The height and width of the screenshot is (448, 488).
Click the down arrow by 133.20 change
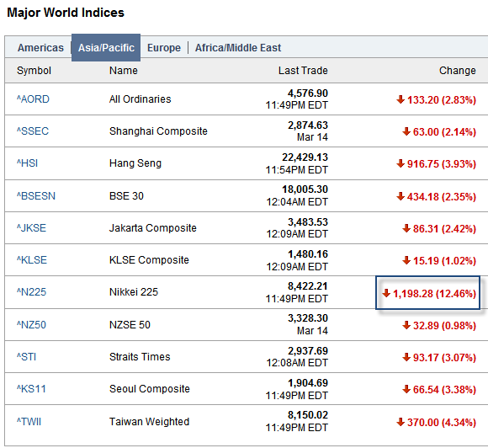pos(400,99)
